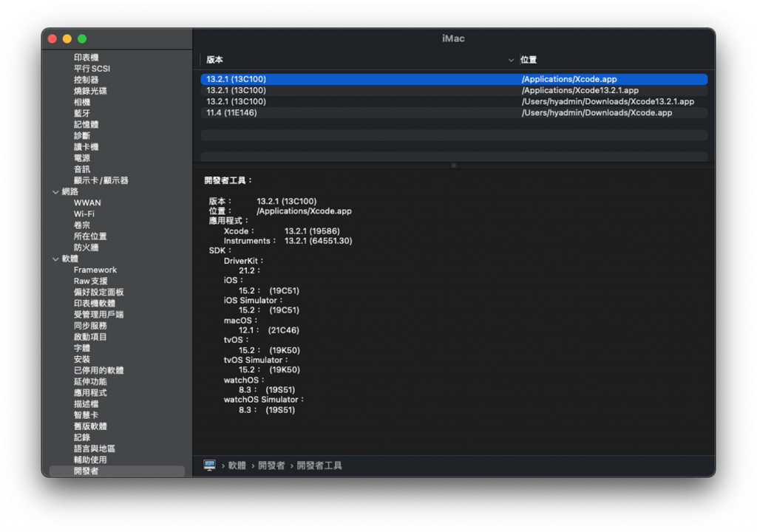Select Framework in the sidebar
Image resolution: width=757 pixels, height=532 pixels.
coord(95,270)
